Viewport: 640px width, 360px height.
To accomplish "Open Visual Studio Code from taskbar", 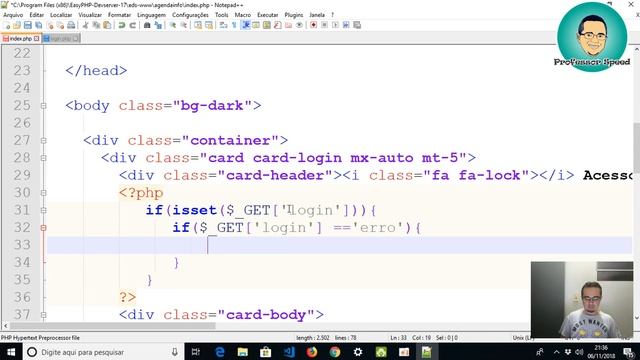I will pos(289,352).
